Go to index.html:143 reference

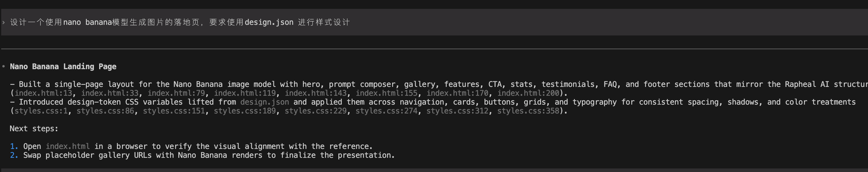point(315,93)
